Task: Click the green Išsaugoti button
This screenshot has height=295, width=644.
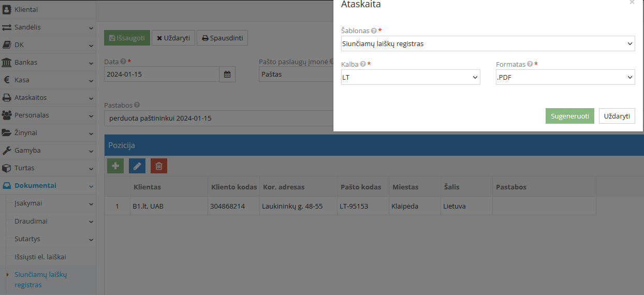Action: tap(127, 38)
